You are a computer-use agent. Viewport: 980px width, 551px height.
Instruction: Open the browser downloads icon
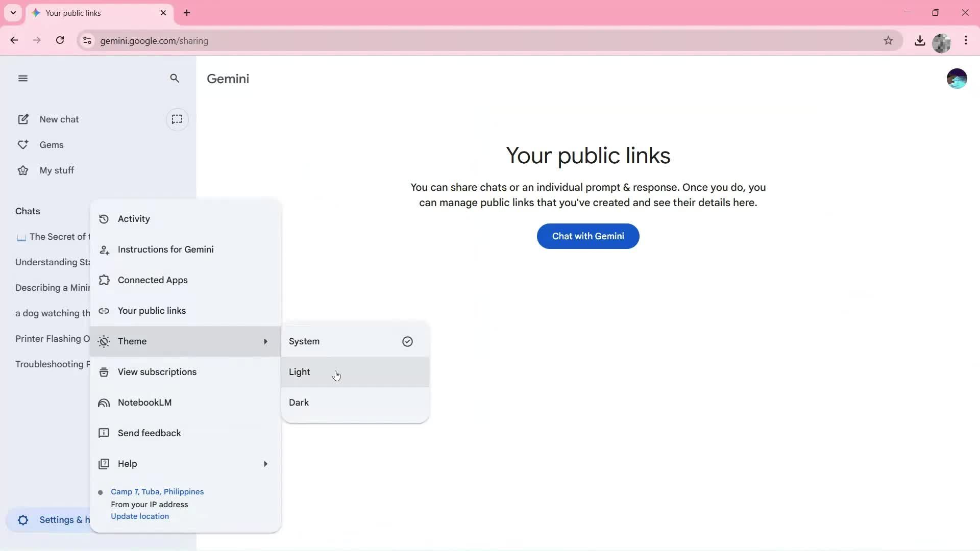(x=920, y=40)
